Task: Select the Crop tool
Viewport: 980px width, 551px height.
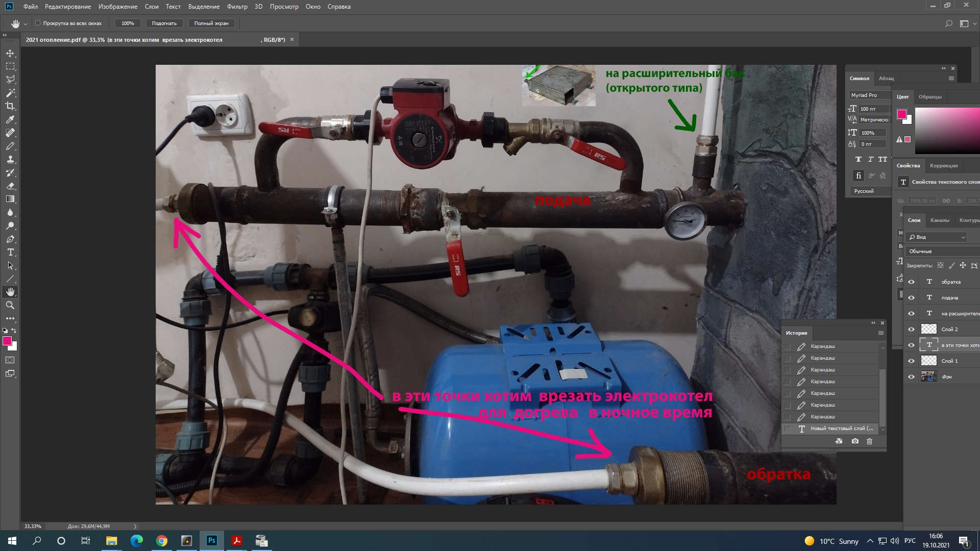Action: point(10,106)
